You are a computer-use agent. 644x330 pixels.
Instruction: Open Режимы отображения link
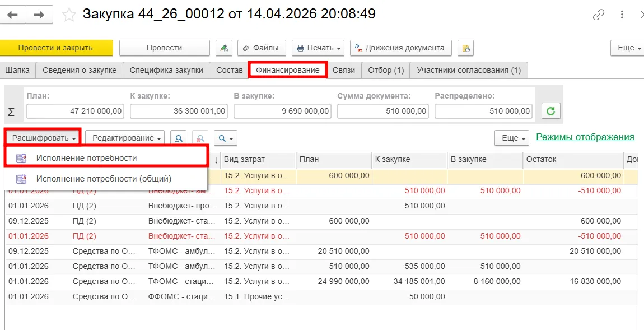[585, 137]
